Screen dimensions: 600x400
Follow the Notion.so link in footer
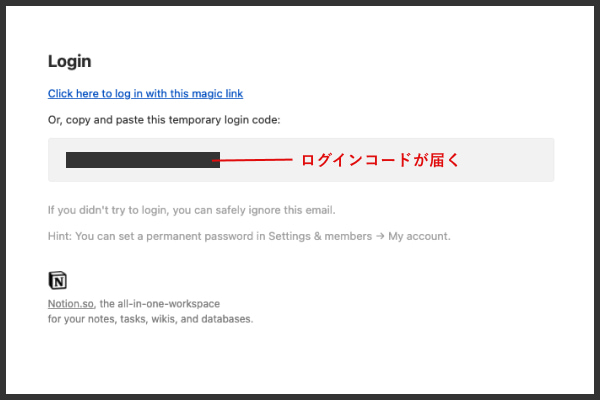[71, 304]
